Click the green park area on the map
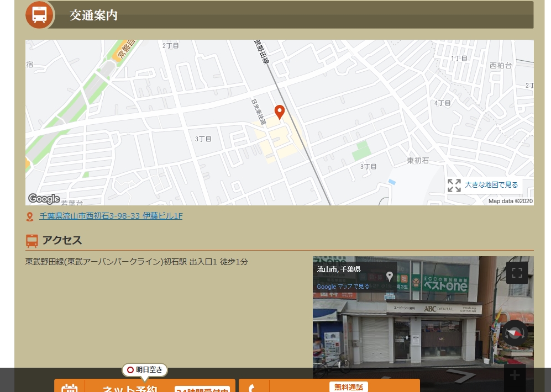This screenshot has width=551, height=392. pyautogui.click(x=362, y=150)
